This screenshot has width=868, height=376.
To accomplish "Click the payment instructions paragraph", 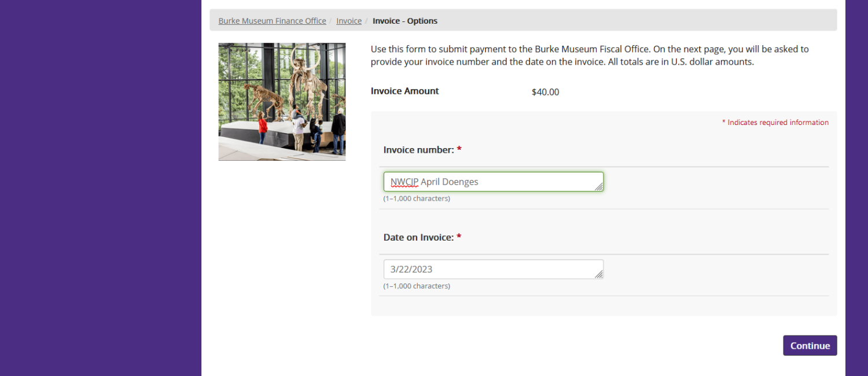I will (590, 56).
